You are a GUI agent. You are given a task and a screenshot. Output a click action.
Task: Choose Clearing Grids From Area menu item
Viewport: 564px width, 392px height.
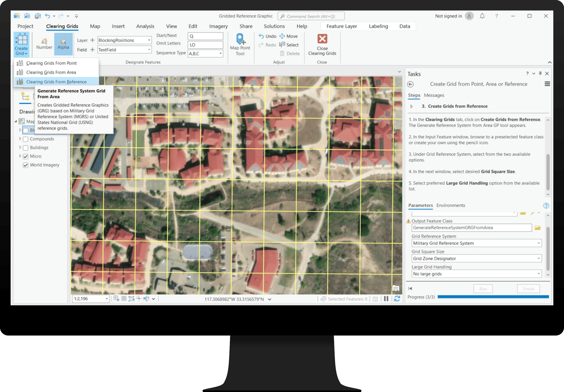tap(51, 72)
